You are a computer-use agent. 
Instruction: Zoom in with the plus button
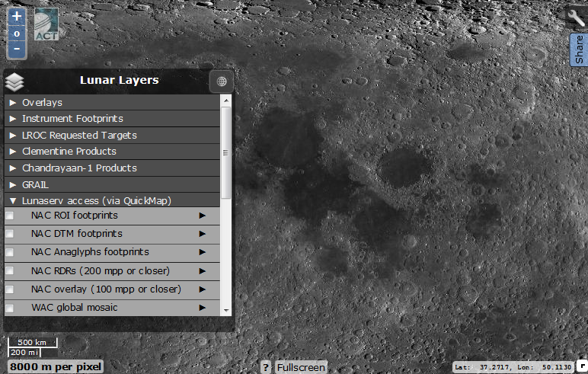(x=17, y=17)
